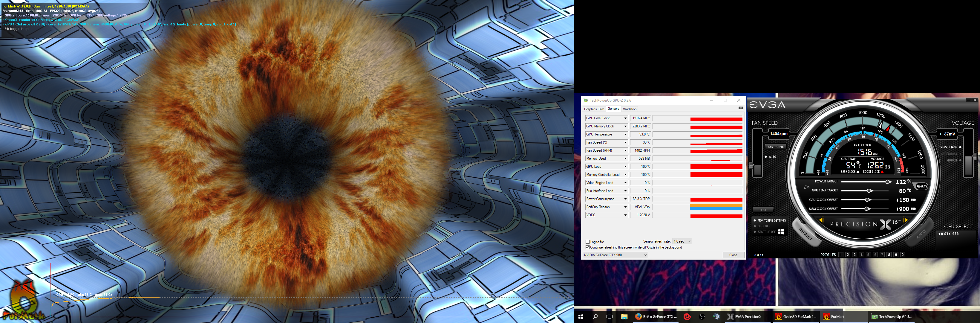The width and height of the screenshot is (980, 323).
Task: Click the Power Target slider handle
Action: (888, 182)
